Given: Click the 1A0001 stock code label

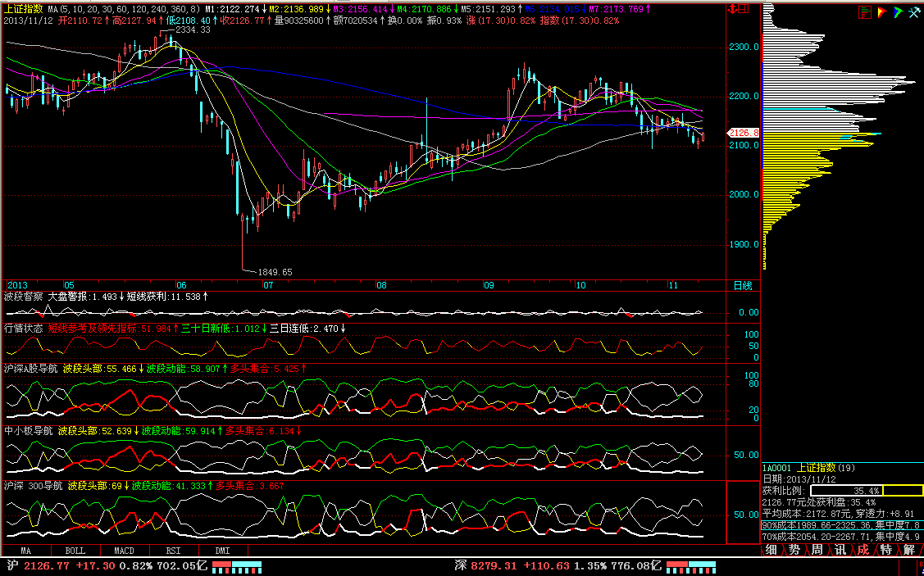Looking at the screenshot, I should point(776,468).
